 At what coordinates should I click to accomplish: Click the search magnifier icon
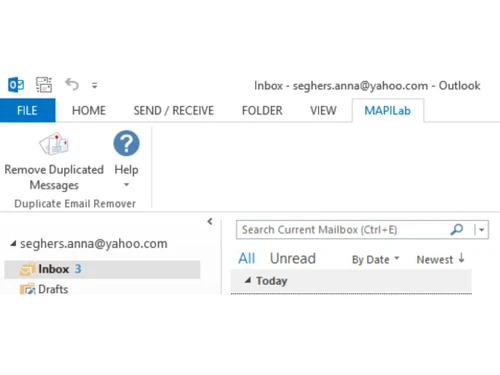click(x=457, y=229)
